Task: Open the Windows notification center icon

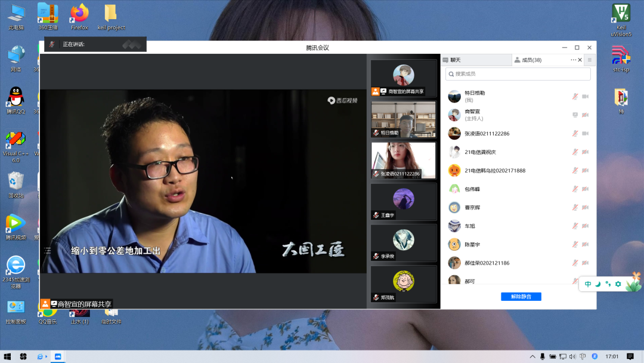Action: (630, 356)
